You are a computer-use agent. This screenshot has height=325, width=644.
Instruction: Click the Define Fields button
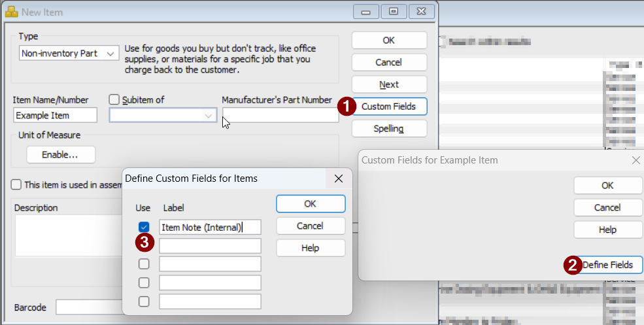(x=608, y=265)
